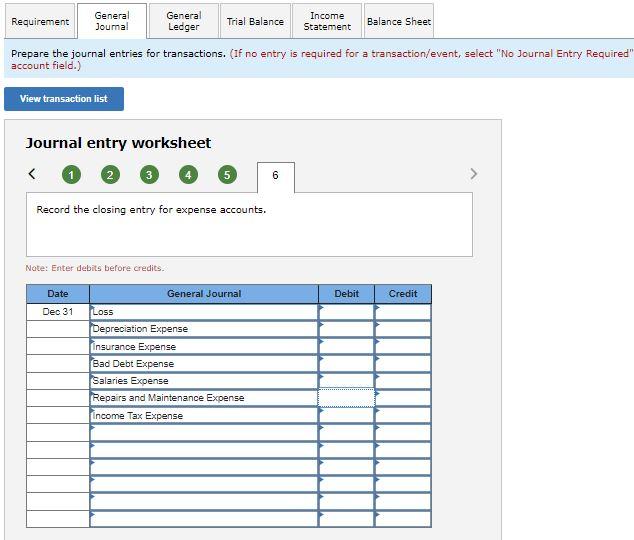Go to journal entry step 3
Viewport: 634px width, 540px height.
tap(149, 175)
